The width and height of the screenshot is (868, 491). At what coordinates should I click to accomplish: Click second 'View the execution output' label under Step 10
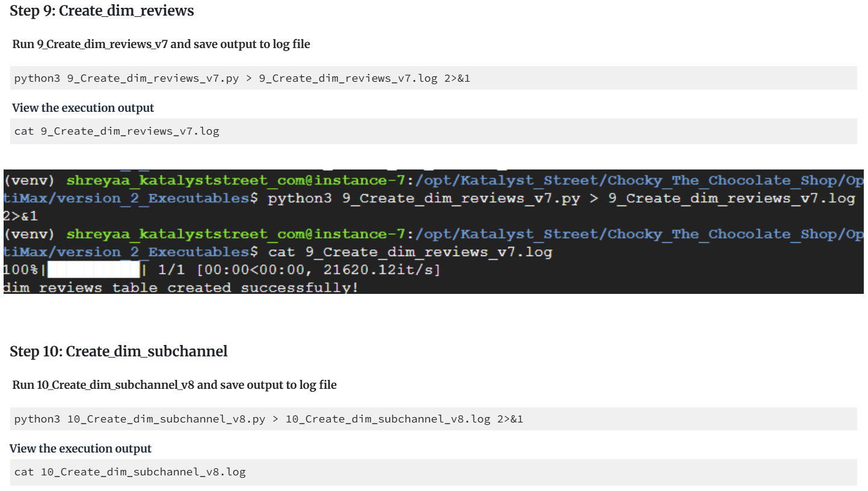(81, 449)
